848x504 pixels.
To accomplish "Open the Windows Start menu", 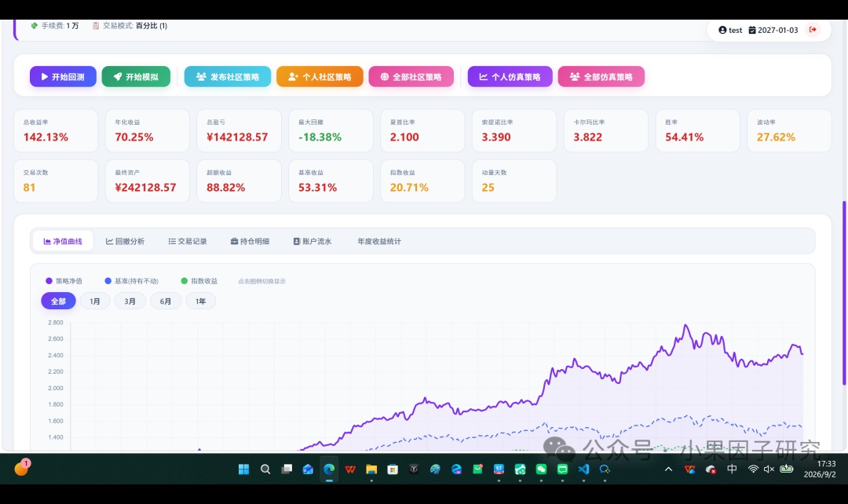I will point(244,469).
